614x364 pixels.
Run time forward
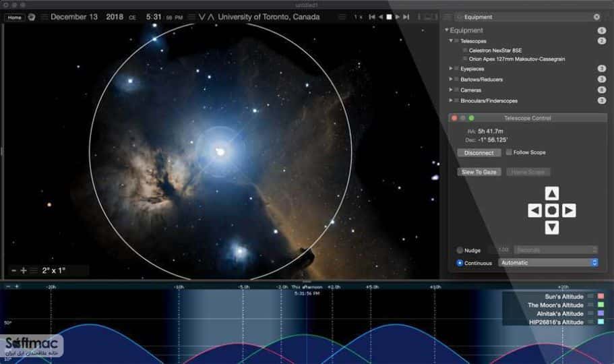click(x=398, y=17)
